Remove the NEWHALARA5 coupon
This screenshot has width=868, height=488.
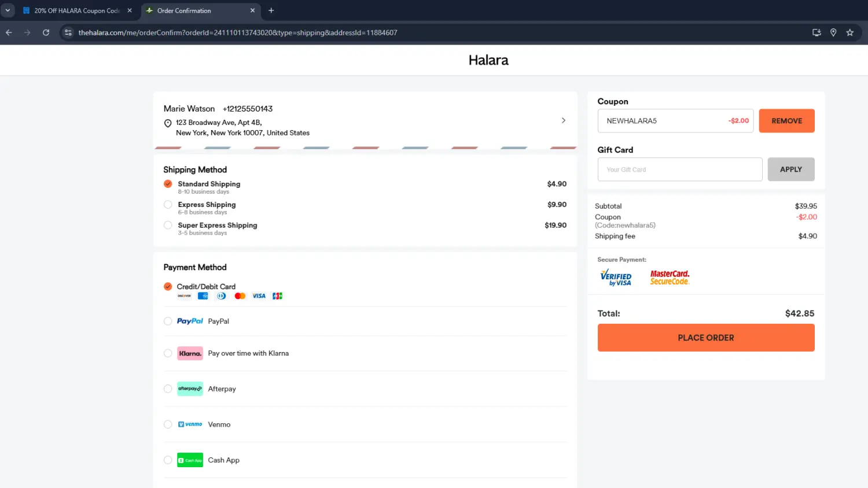click(786, 121)
